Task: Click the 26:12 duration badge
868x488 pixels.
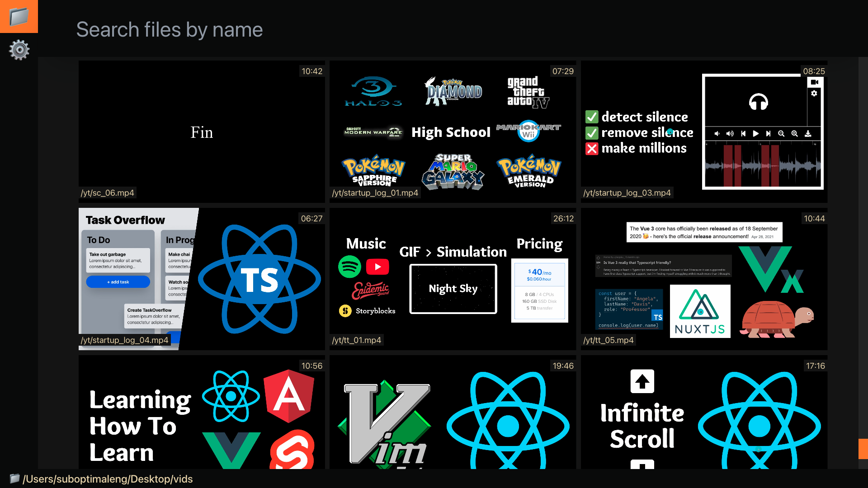Action: [x=563, y=219]
